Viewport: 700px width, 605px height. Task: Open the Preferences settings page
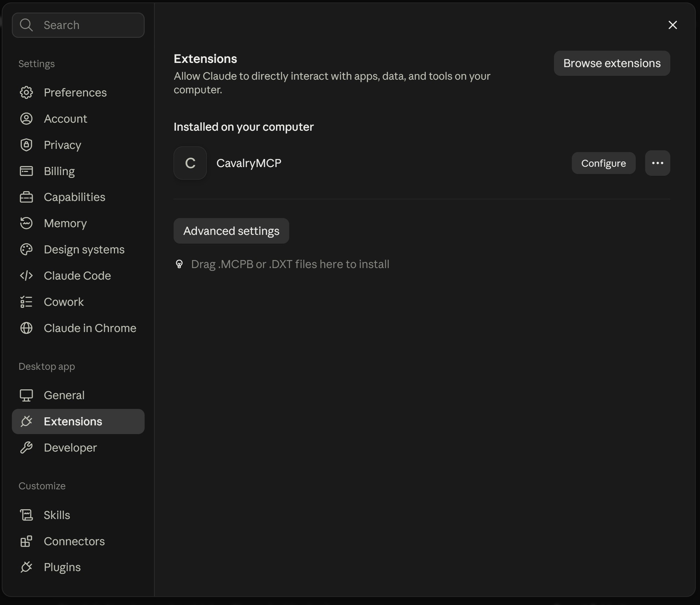(x=78, y=93)
